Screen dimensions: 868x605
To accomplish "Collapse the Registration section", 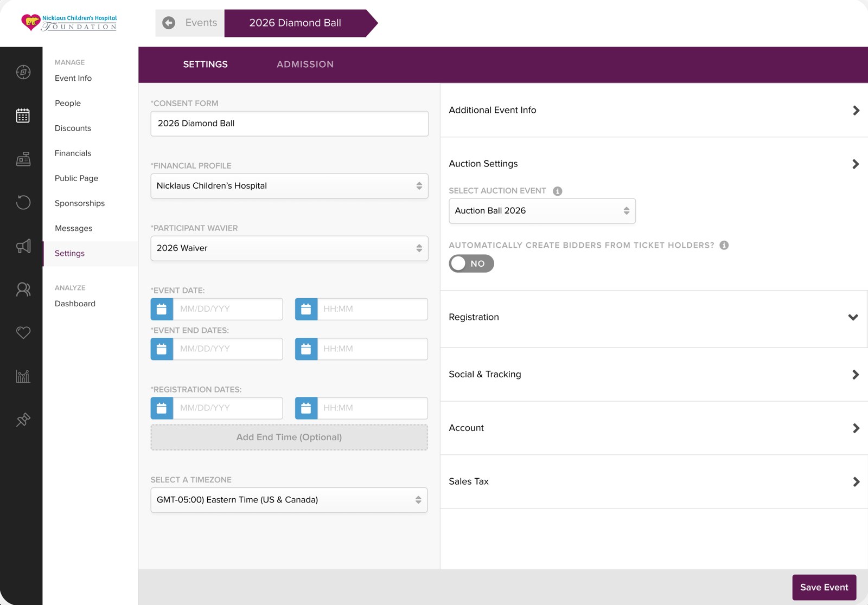I will 654,318.
